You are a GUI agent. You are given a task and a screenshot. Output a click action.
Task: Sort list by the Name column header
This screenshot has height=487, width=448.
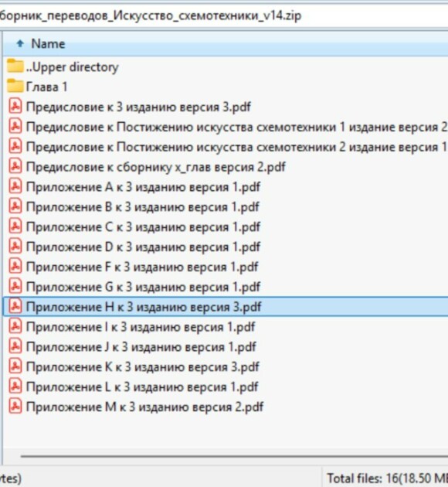[48, 44]
